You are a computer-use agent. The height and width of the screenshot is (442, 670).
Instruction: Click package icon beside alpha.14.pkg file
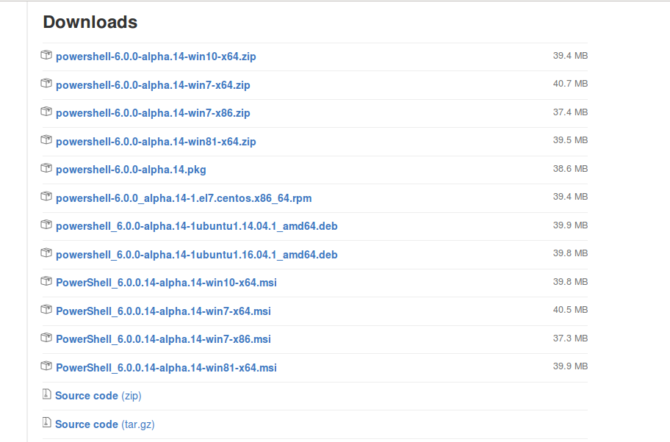(x=46, y=169)
